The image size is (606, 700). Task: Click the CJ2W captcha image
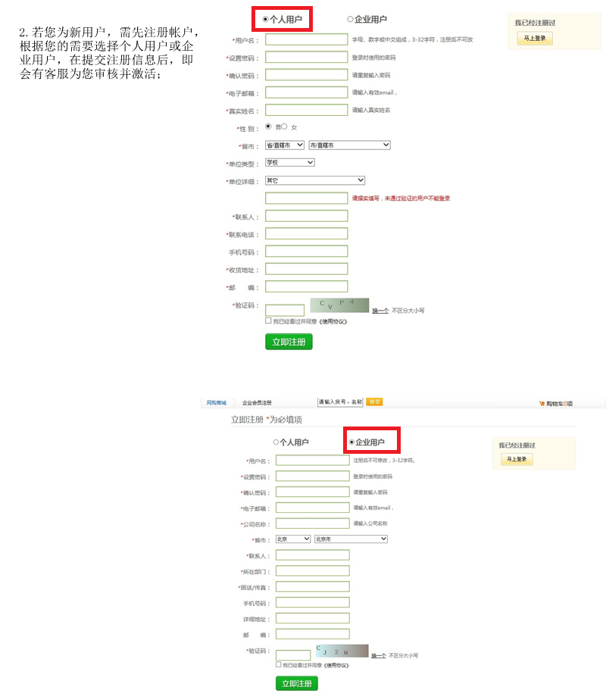pos(342,652)
